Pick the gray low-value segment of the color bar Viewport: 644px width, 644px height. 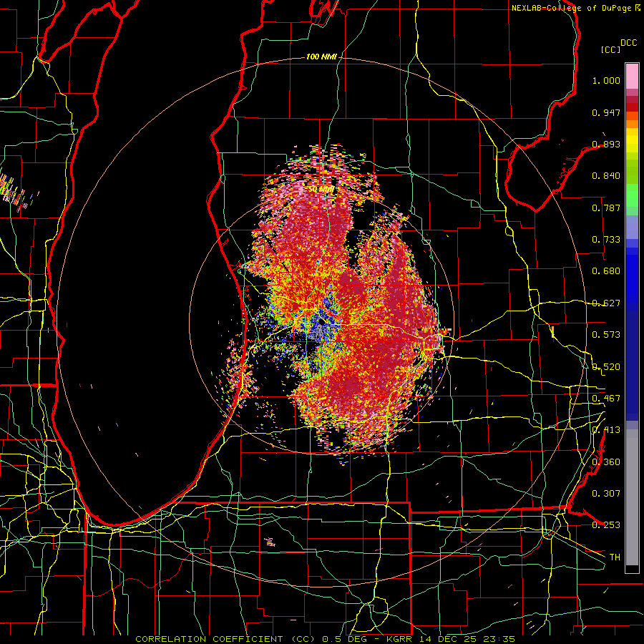(x=632, y=497)
